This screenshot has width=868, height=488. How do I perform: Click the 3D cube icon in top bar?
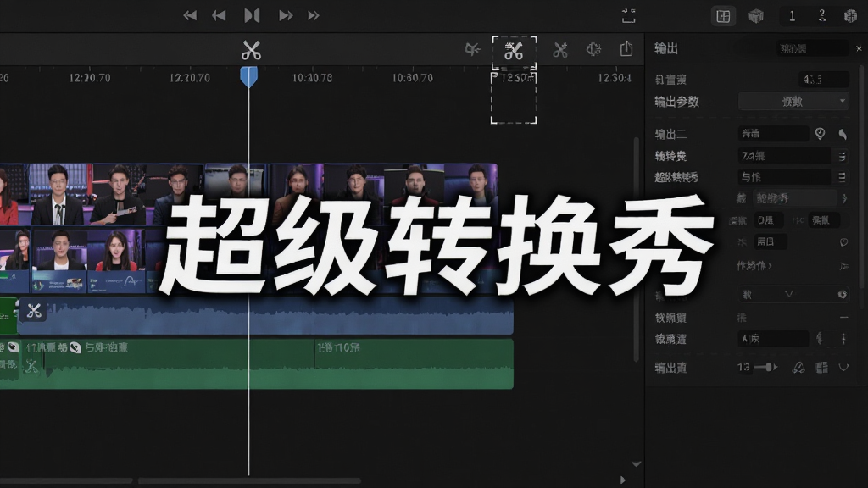point(755,16)
